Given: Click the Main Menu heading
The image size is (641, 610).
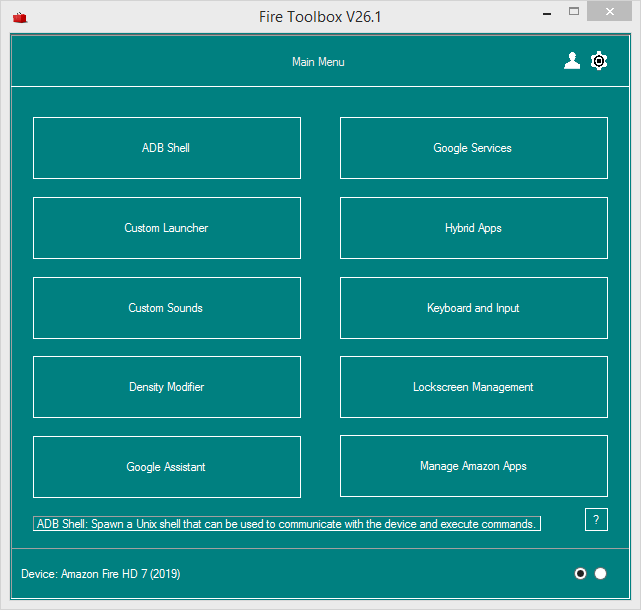Looking at the screenshot, I should 318,62.
